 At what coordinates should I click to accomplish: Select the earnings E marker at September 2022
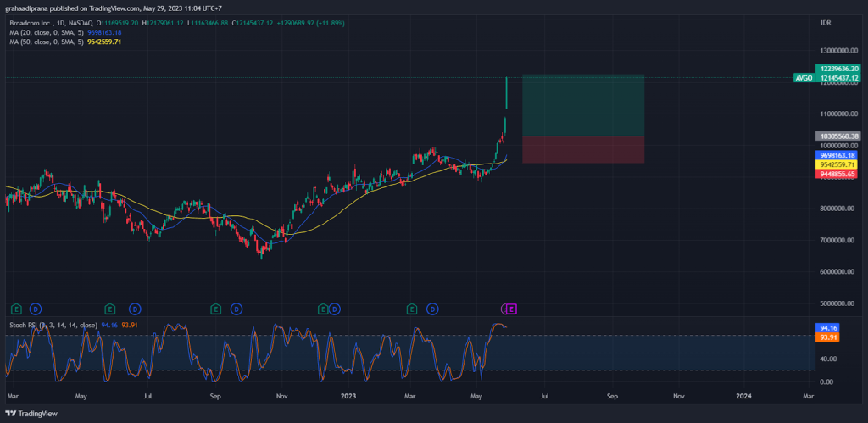[x=216, y=309]
